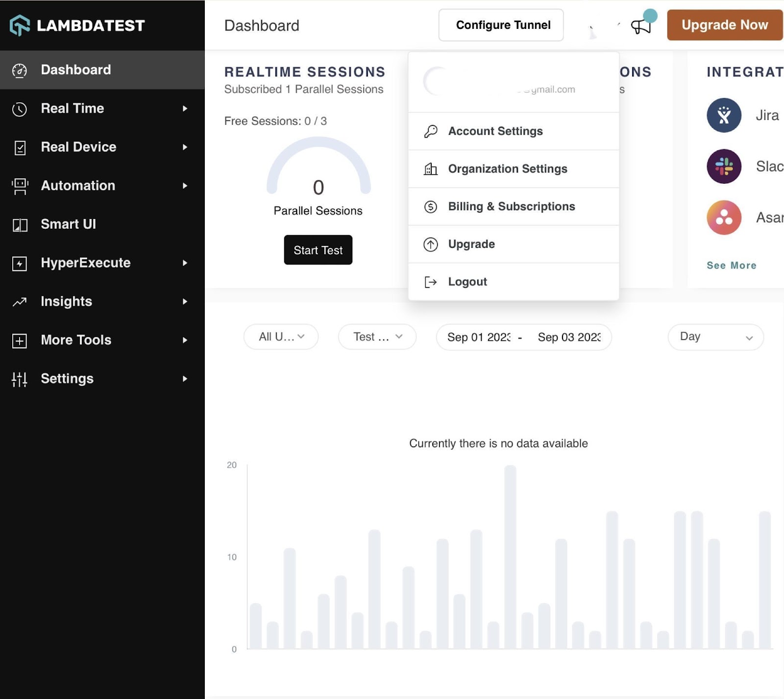The height and width of the screenshot is (699, 784).
Task: Select Account Settings from profile menu
Action: pos(514,131)
